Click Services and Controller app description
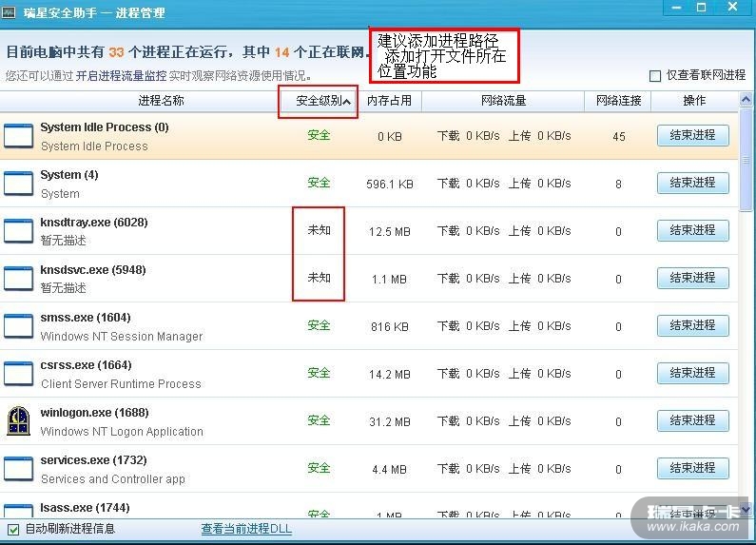 click(113, 479)
